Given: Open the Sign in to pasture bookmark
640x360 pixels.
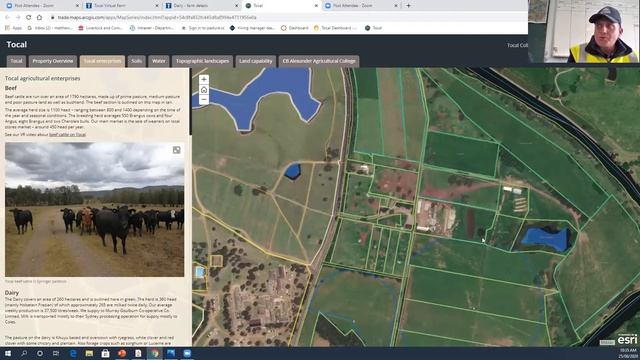Looking at the screenshot, I should 203,28.
